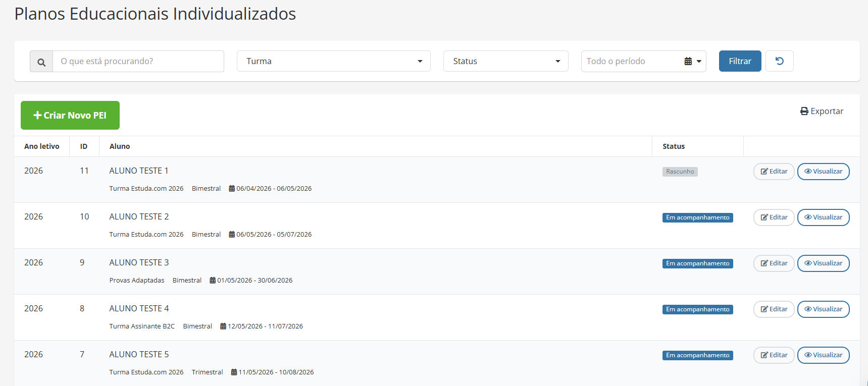The width and height of the screenshot is (868, 386).
Task: Click the reset filters undo icon button
Action: tap(780, 61)
